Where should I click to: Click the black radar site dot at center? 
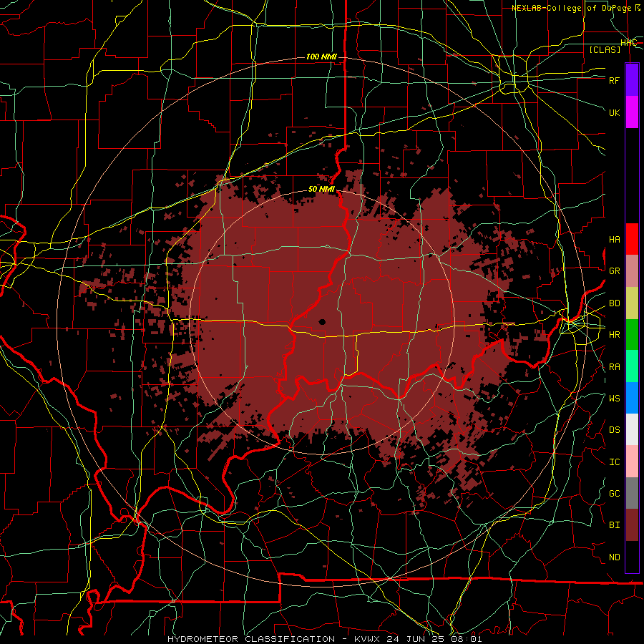(322, 322)
